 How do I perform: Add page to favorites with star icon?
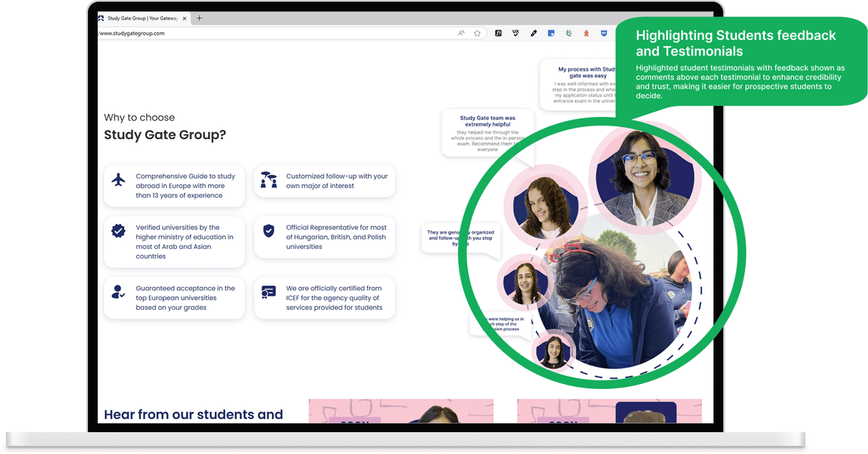(477, 33)
